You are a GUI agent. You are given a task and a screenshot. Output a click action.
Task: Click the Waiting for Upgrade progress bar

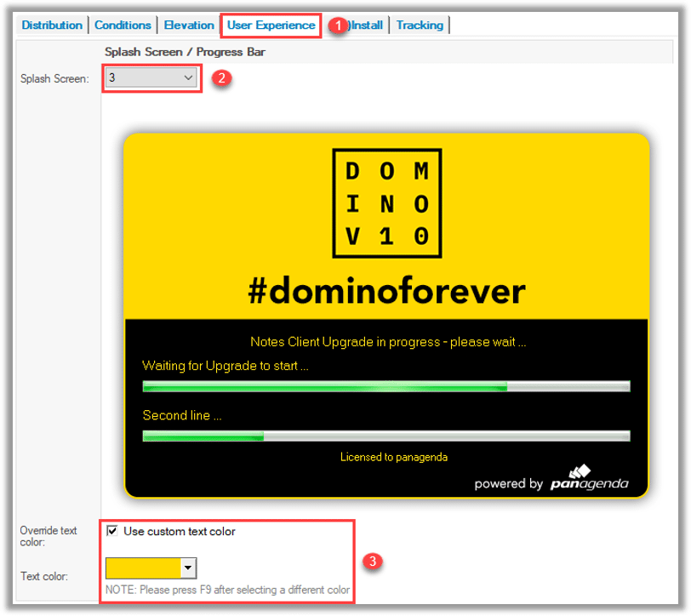(386, 386)
